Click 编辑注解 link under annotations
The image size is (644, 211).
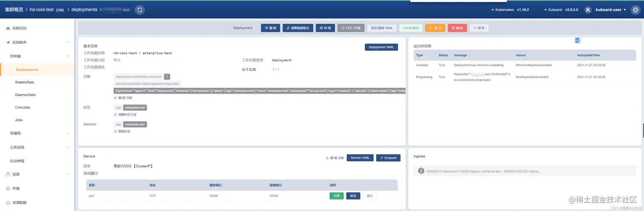coord(123,98)
